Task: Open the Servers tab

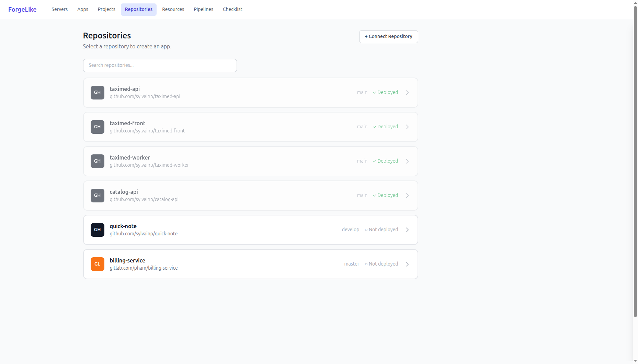Action: click(59, 10)
